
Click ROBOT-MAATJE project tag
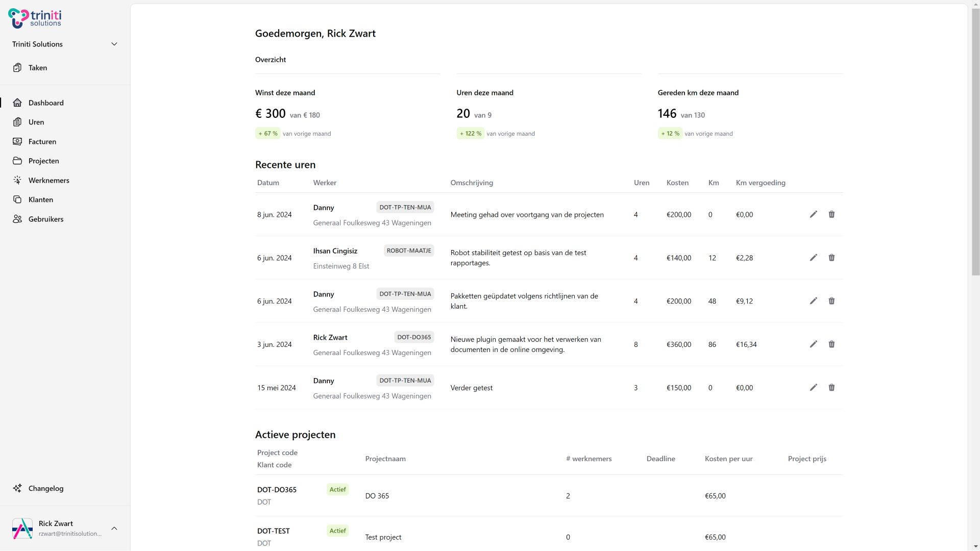pyautogui.click(x=408, y=251)
